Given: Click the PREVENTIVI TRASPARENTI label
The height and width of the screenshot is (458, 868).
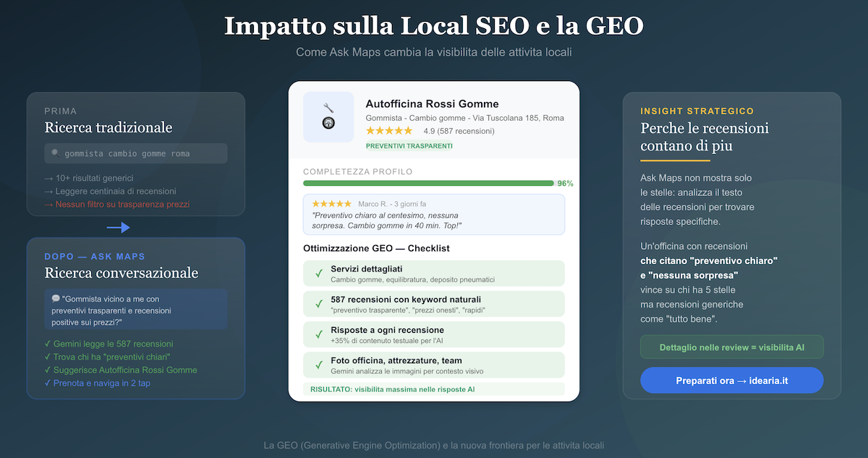Looking at the screenshot, I should (x=409, y=146).
